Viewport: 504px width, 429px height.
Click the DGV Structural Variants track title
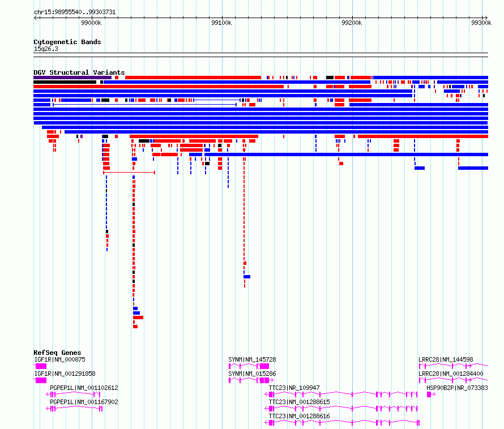pos(79,72)
